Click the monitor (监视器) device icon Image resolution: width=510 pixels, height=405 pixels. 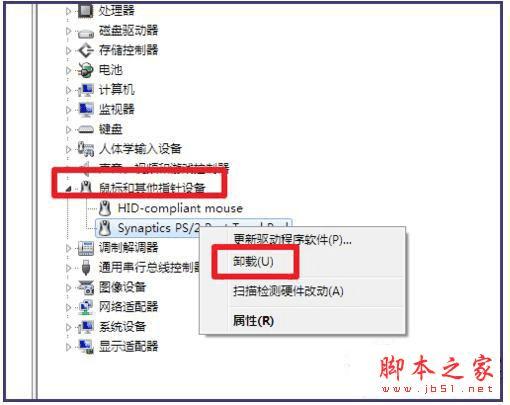click(86, 110)
